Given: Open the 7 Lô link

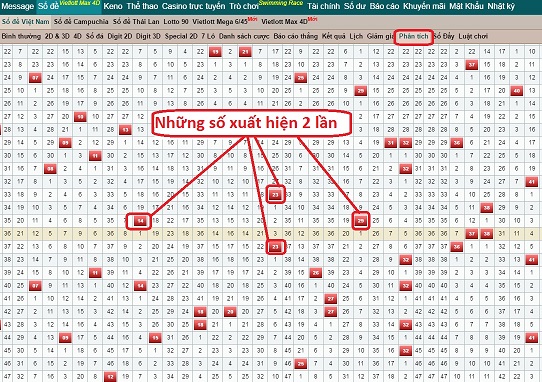Looking at the screenshot, I should coord(208,36).
